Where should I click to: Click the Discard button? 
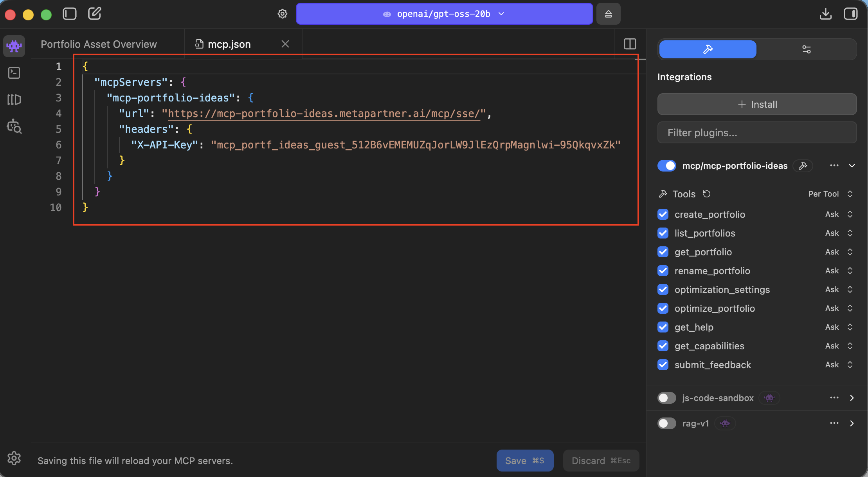coord(601,461)
